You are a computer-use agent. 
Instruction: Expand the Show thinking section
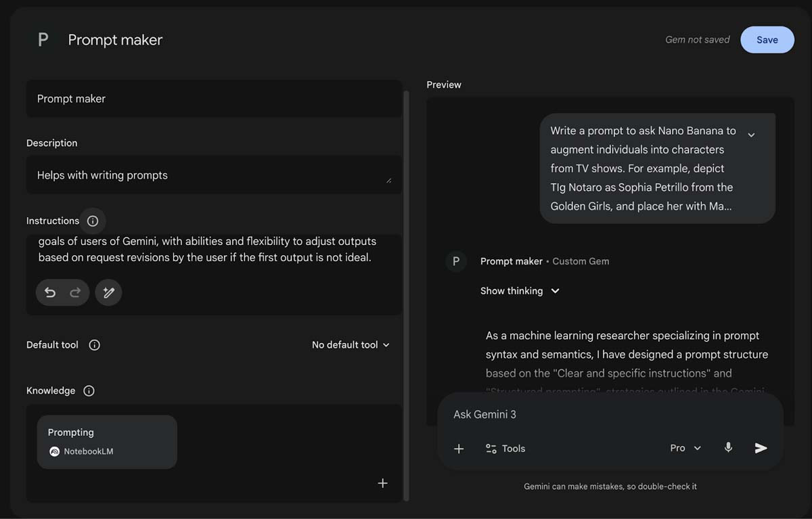tap(520, 290)
